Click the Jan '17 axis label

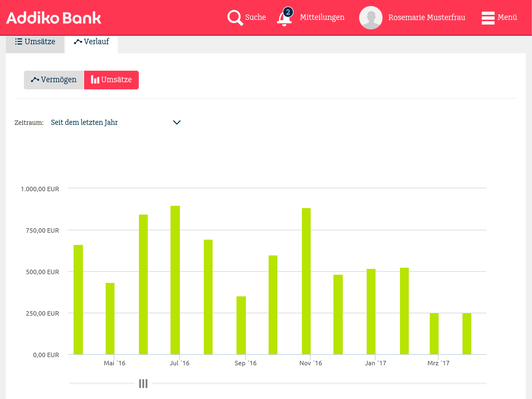375,363
